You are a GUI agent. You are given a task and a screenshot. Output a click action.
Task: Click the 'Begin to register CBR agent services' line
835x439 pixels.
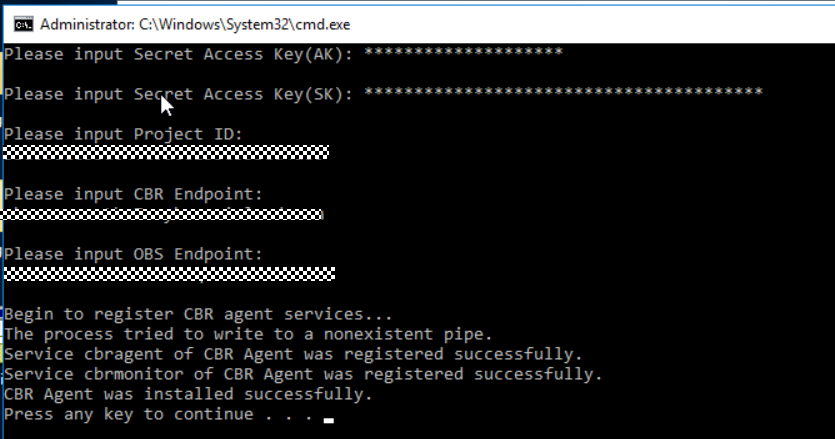198,314
